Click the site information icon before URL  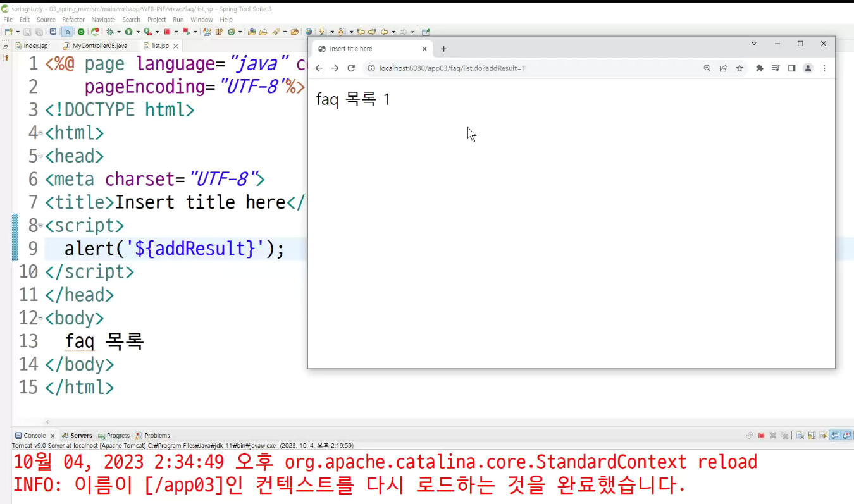coord(371,68)
